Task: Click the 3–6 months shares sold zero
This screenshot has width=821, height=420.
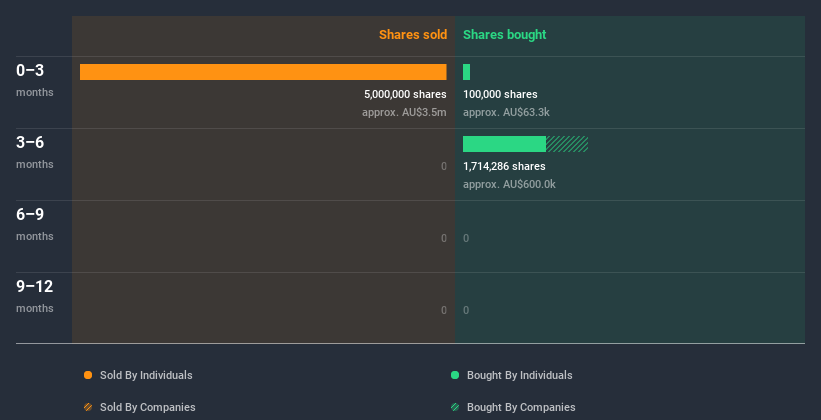Action: 444,166
